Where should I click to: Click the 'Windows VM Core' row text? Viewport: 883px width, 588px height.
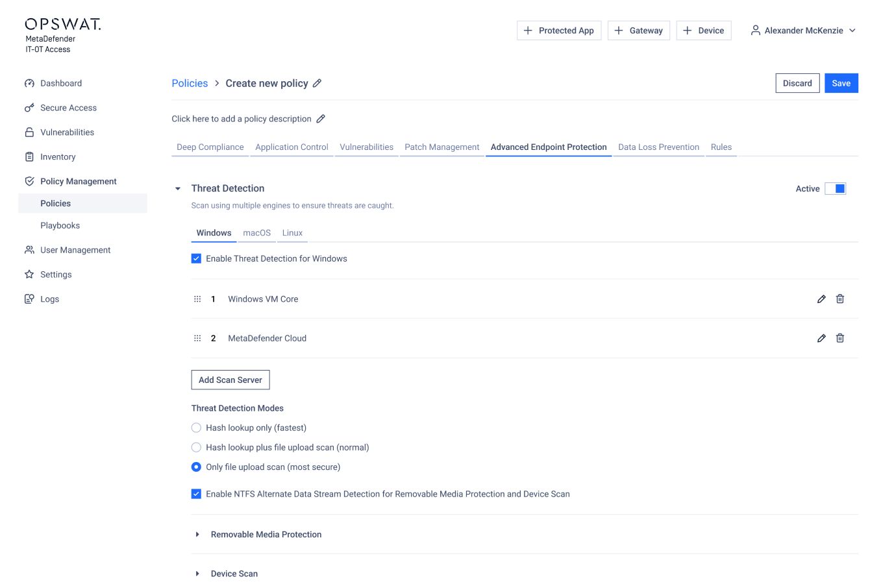[x=263, y=299]
